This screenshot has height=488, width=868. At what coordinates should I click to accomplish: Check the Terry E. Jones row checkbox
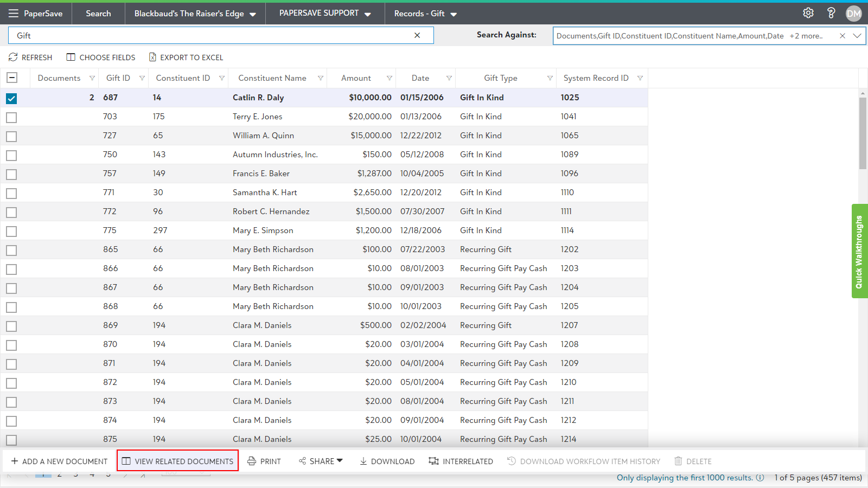11,117
